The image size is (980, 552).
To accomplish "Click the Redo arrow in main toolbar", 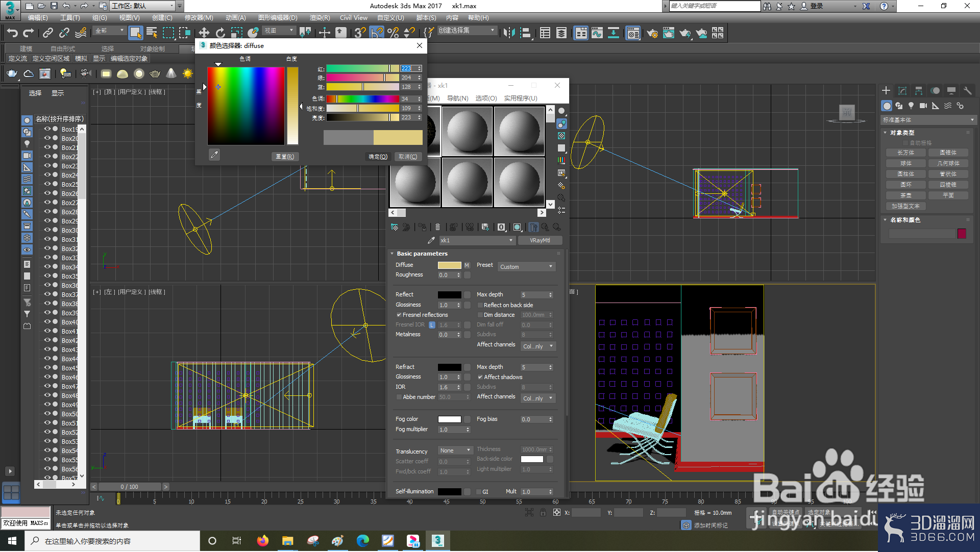I will [29, 33].
